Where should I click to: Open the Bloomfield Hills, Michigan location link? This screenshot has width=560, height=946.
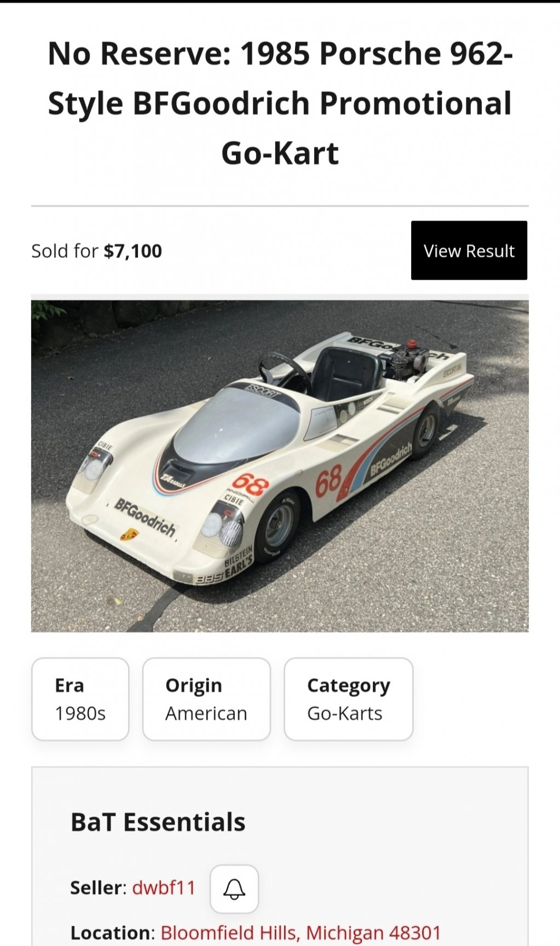(301, 932)
